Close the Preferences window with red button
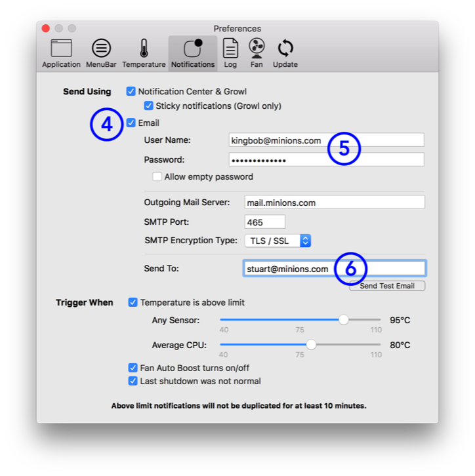This screenshot has height=476, width=475. coord(45,28)
